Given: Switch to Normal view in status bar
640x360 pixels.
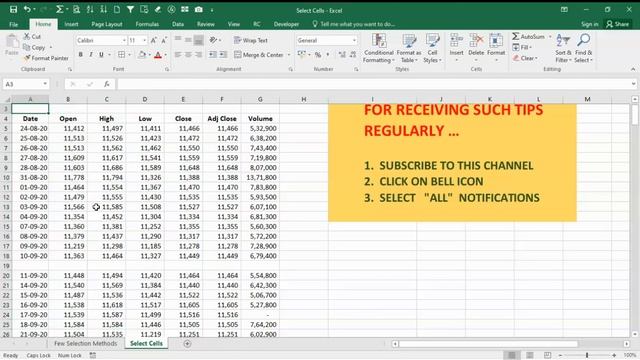Looking at the screenshot, I should coord(511,355).
